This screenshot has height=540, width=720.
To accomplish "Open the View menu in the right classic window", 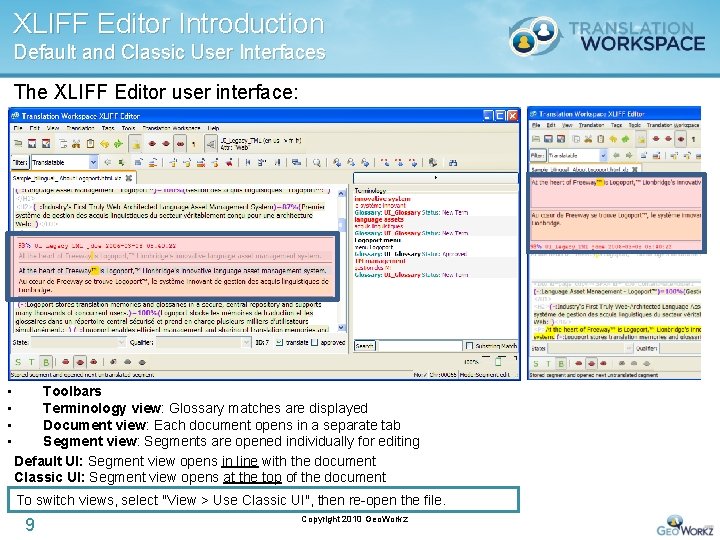I will [x=568, y=125].
